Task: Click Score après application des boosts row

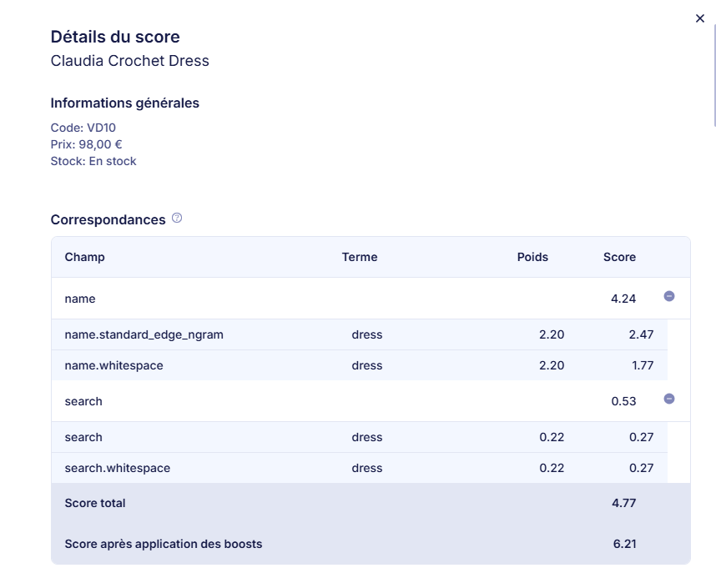Action: point(164,544)
